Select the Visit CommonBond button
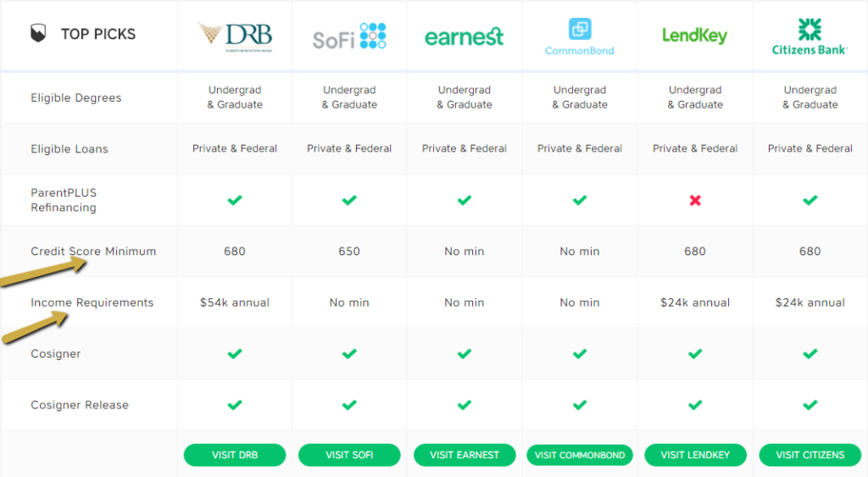Image resolution: width=868 pixels, height=477 pixels. 580,455
